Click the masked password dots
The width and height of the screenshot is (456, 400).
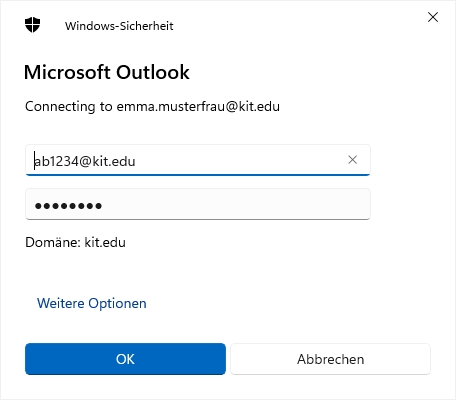click(68, 206)
